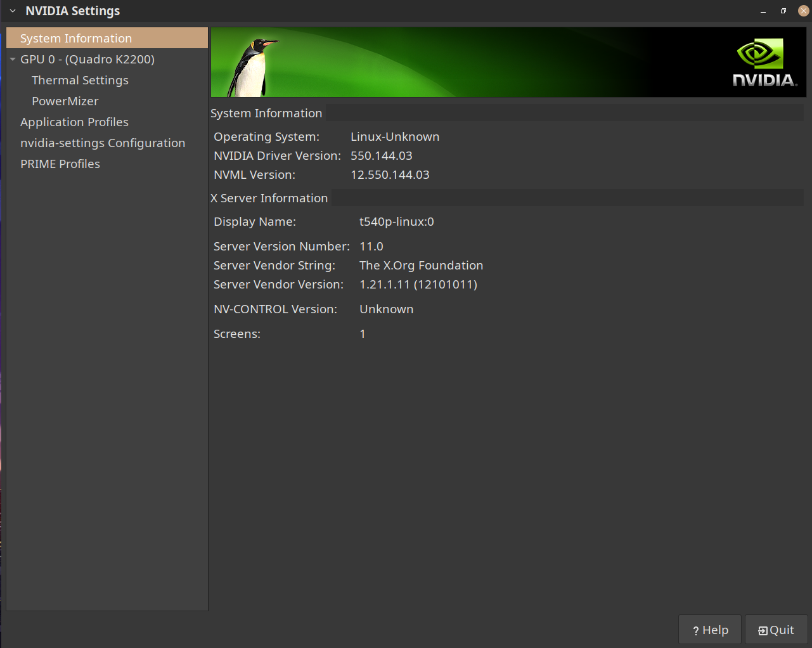Open nvidia-settings Configuration page
The image size is (812, 648).
(103, 143)
